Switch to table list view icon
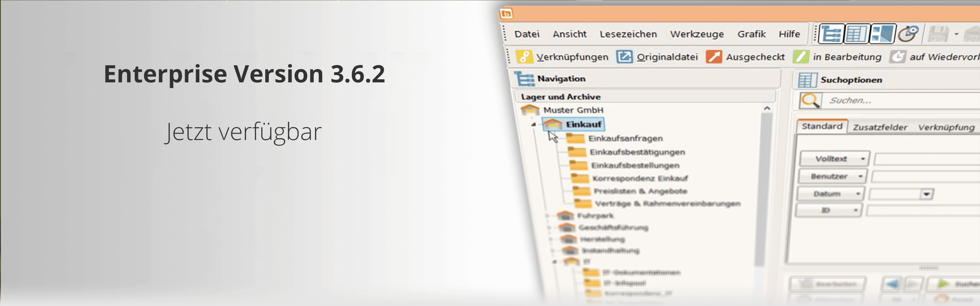The width and height of the screenshot is (980, 306). (x=856, y=34)
